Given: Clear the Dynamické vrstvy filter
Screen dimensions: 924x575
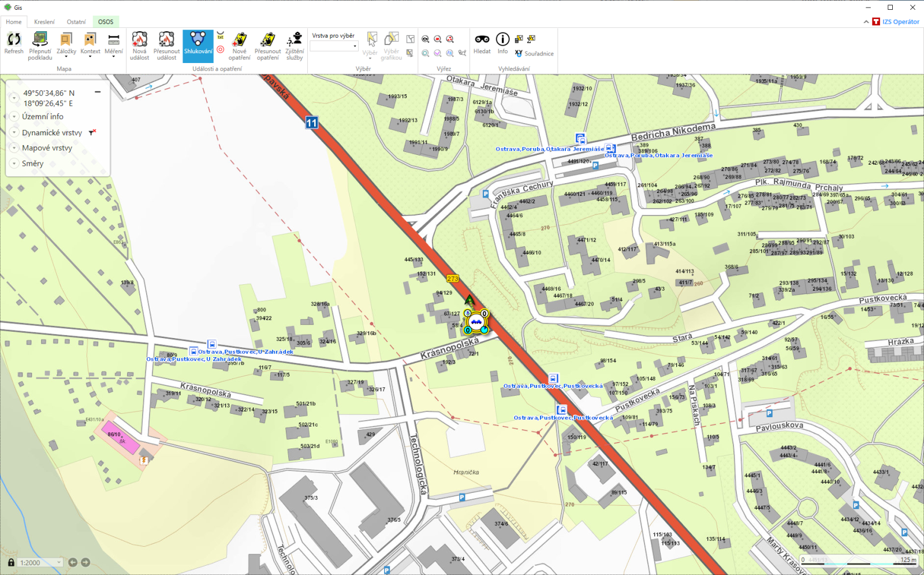Looking at the screenshot, I should click(92, 132).
